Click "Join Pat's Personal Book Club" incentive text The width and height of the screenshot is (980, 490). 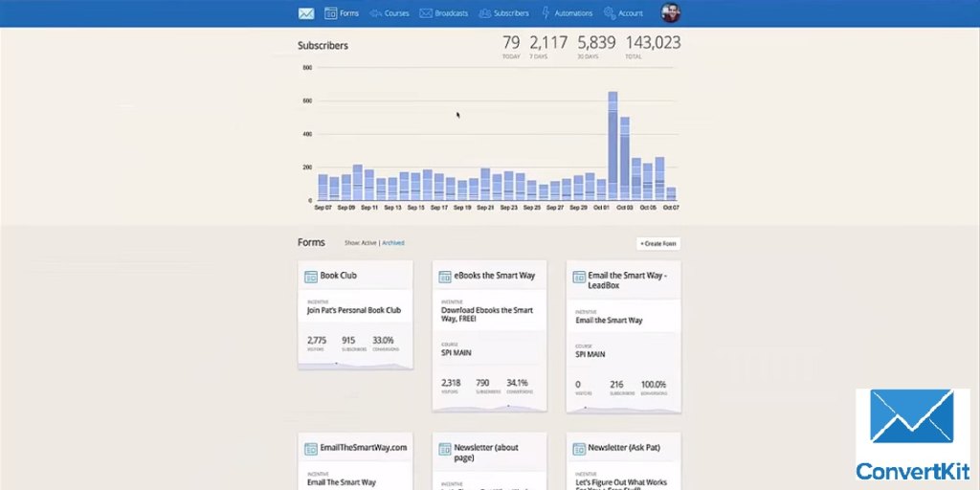point(354,310)
